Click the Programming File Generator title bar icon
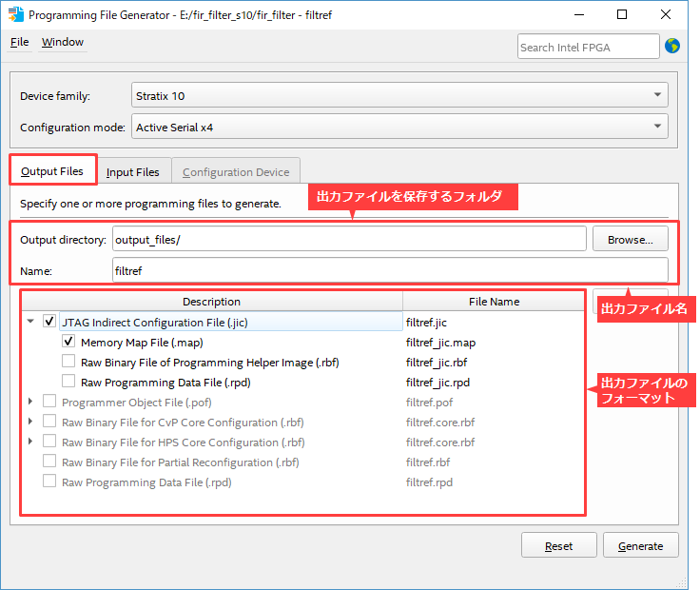700x590 pixels. 14,15
